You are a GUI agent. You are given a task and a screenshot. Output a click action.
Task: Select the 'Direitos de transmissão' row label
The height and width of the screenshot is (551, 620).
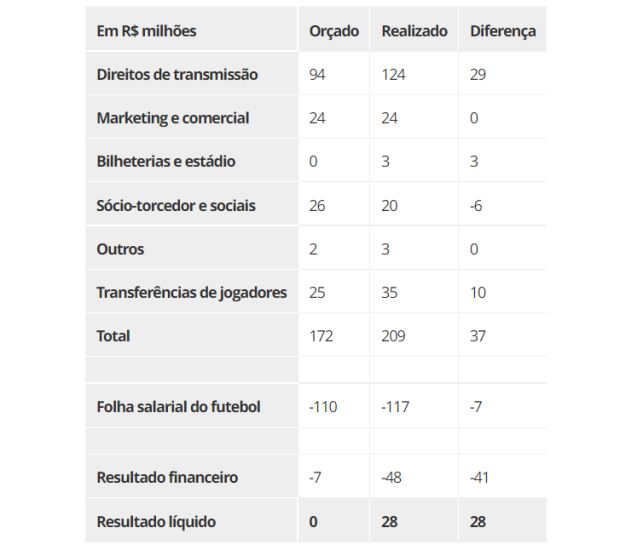coord(177,75)
